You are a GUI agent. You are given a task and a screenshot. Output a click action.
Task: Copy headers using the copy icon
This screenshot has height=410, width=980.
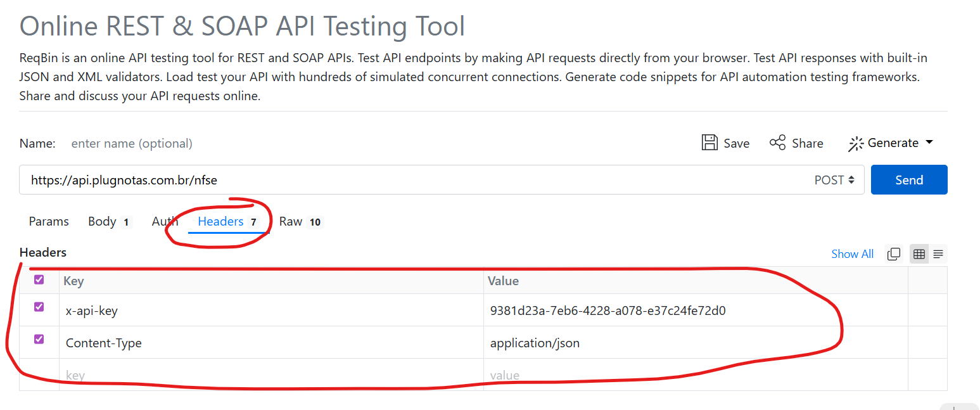[x=894, y=254]
